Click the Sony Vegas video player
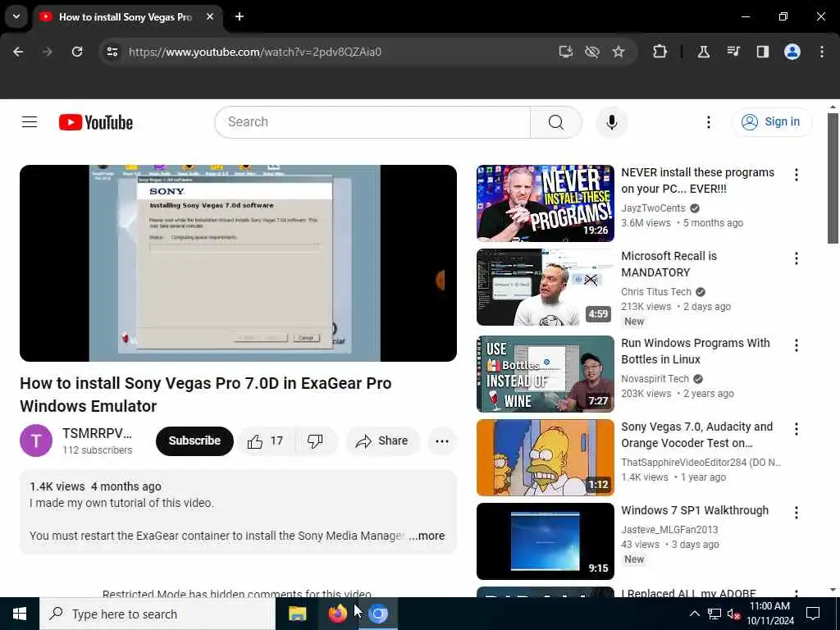840x630 pixels. click(239, 263)
